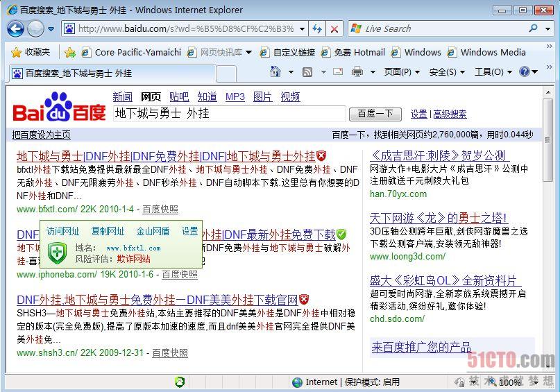Click the Baidu logo
Image resolution: width=560 pixels, height=392 pixels.
pyautogui.click(x=59, y=107)
